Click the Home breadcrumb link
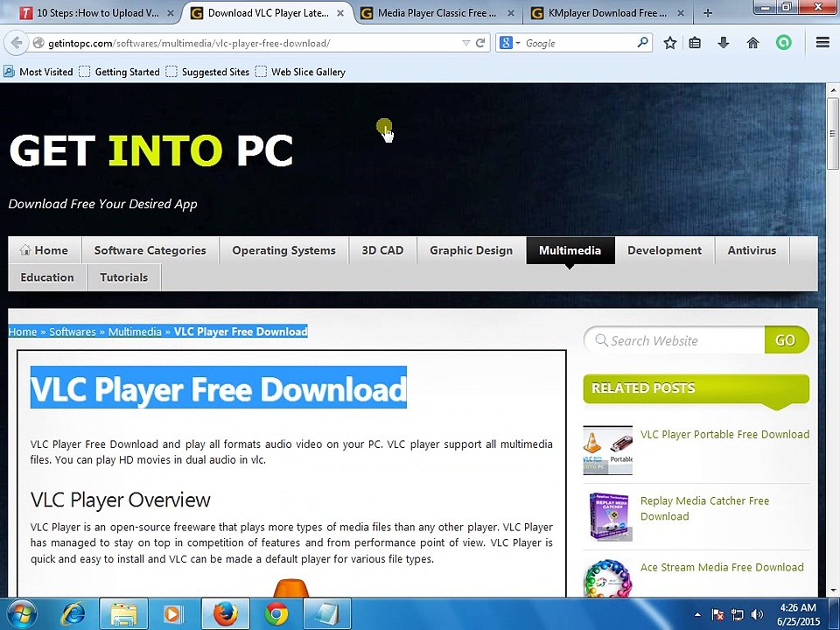Viewport: 840px width, 630px height. point(23,332)
